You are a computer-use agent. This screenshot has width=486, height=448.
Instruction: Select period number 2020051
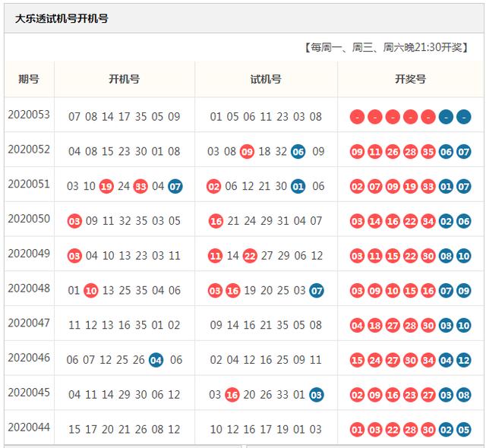click(29, 184)
